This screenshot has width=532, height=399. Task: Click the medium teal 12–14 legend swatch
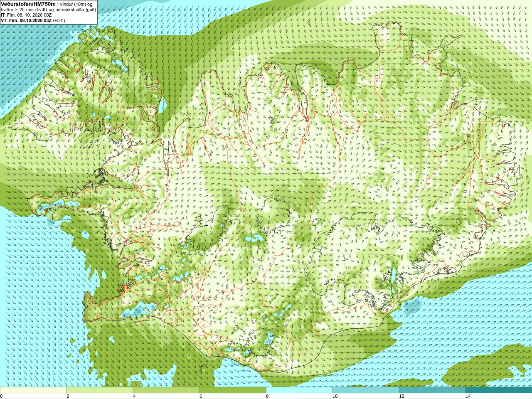click(432, 390)
